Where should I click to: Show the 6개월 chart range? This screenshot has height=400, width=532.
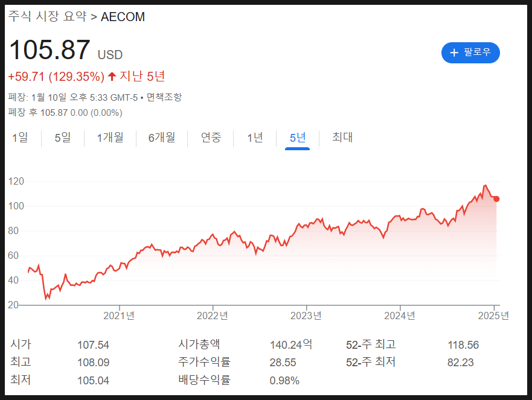click(x=162, y=138)
